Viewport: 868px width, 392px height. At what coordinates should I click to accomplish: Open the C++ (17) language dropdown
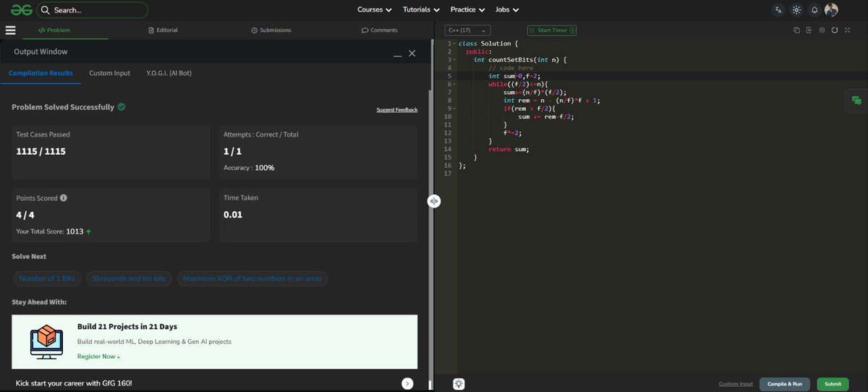[467, 30]
